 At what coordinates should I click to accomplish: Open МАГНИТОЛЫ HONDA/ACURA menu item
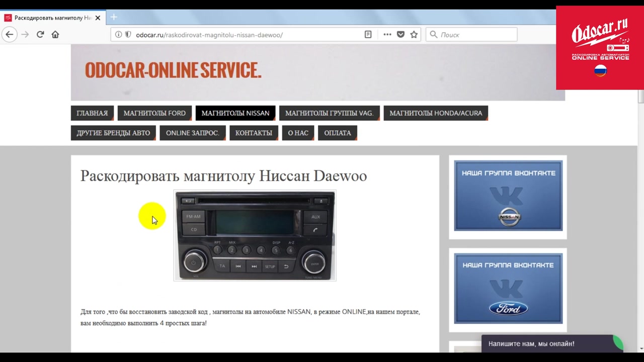[x=436, y=113]
